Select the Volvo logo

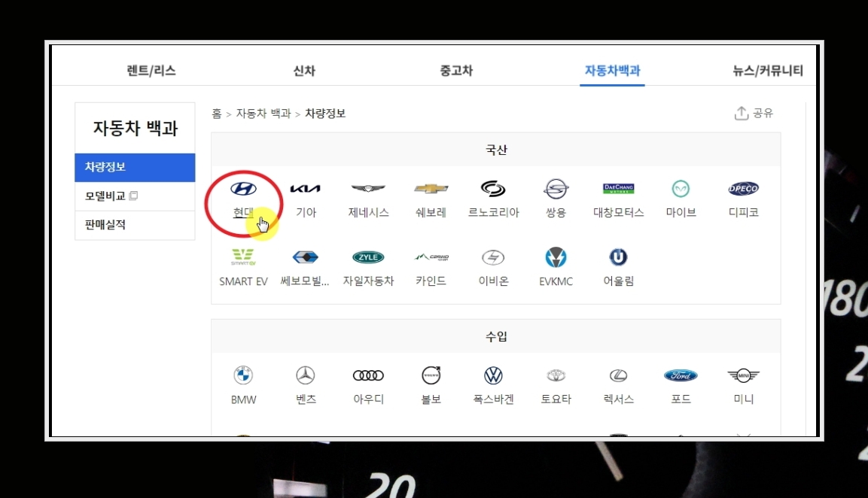click(431, 375)
